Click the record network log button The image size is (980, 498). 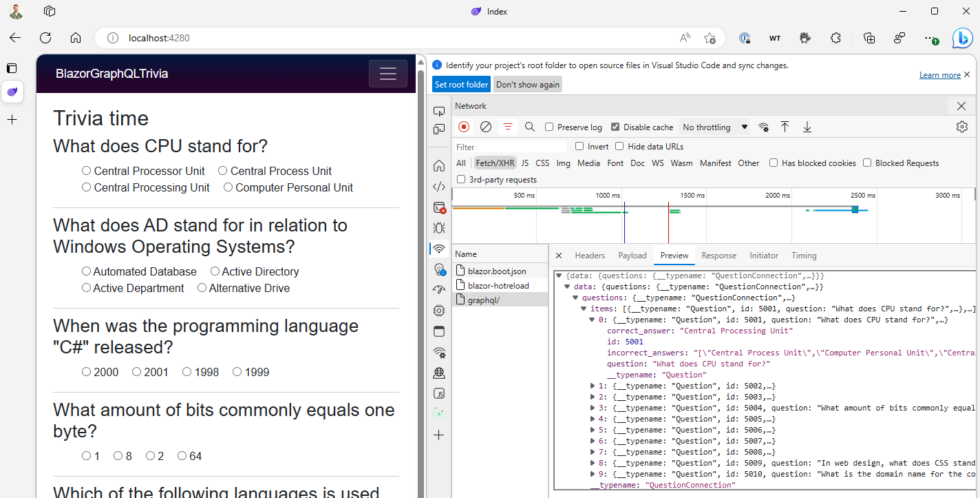464,127
